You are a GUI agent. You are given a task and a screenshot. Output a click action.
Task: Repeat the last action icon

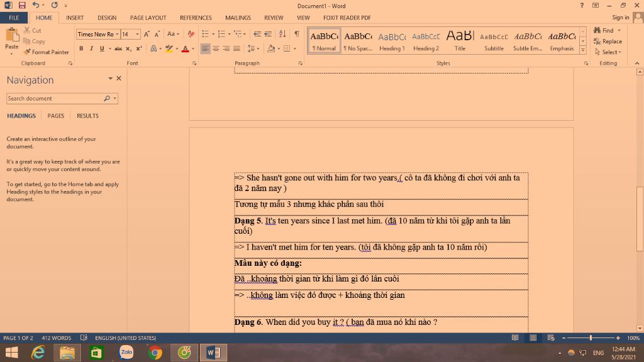pyautogui.click(x=54, y=5)
